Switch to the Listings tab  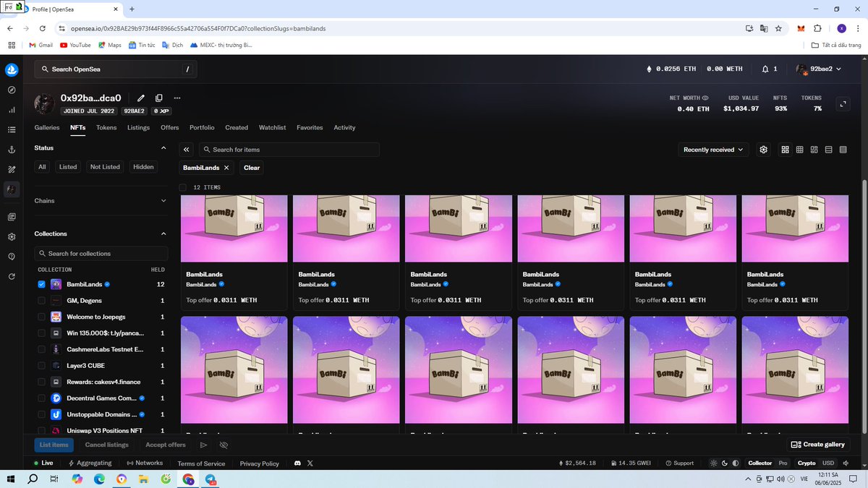[138, 128]
